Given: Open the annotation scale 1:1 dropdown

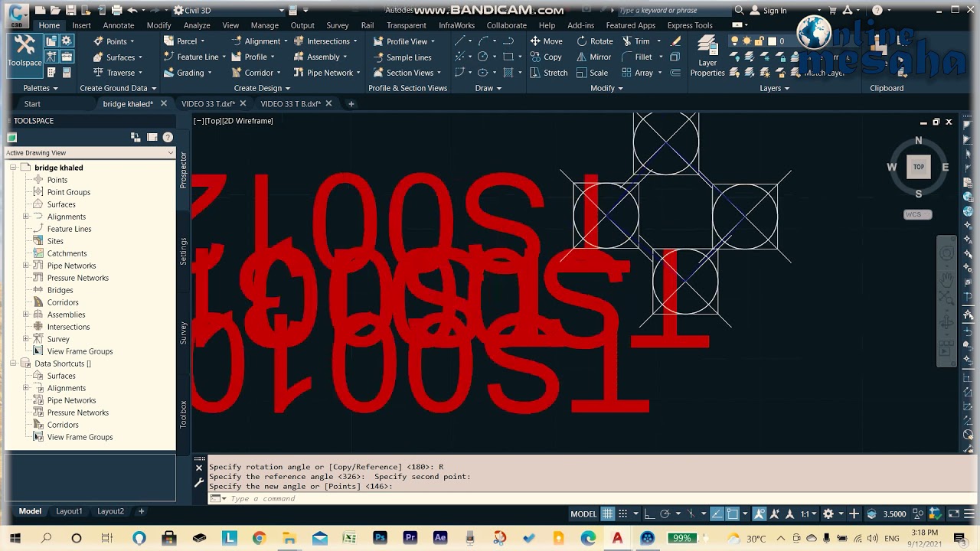Looking at the screenshot, I should pyautogui.click(x=807, y=514).
